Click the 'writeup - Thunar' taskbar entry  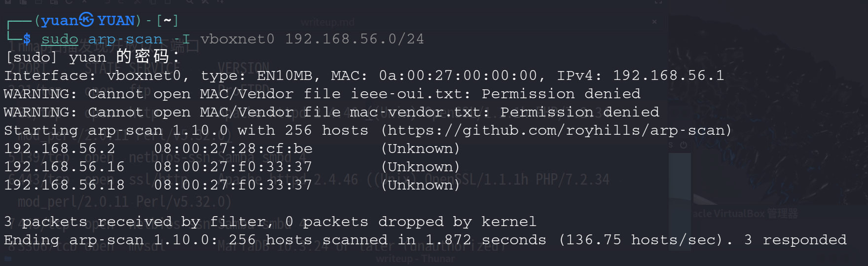415,259
